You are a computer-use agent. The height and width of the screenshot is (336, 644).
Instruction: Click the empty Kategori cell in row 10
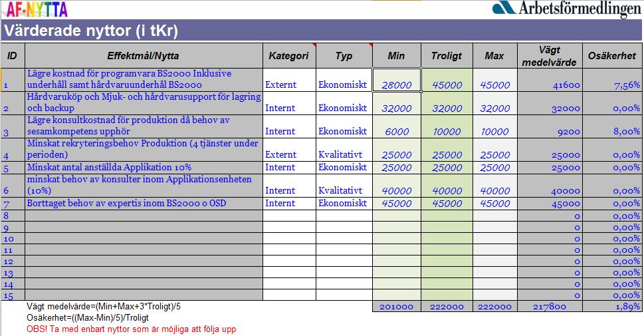point(289,238)
